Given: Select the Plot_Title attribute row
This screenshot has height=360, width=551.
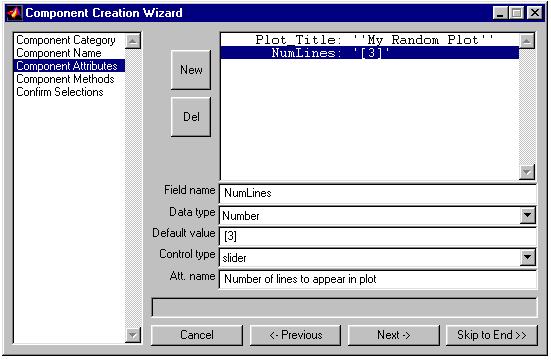Looking at the screenshot, I should [370, 40].
